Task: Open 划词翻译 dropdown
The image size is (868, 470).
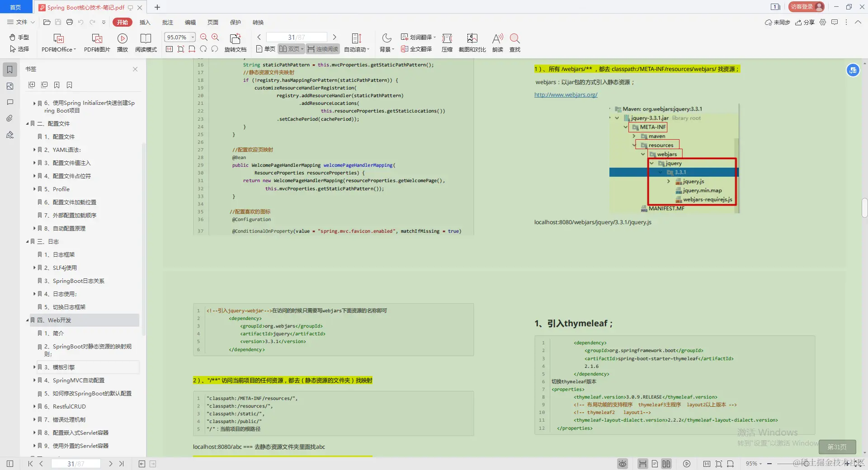Action: coord(418,37)
